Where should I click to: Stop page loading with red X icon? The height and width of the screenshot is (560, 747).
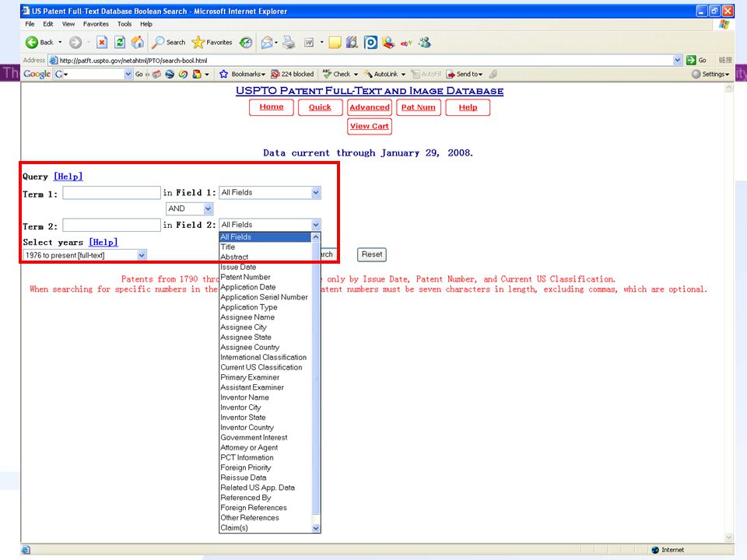click(x=101, y=42)
